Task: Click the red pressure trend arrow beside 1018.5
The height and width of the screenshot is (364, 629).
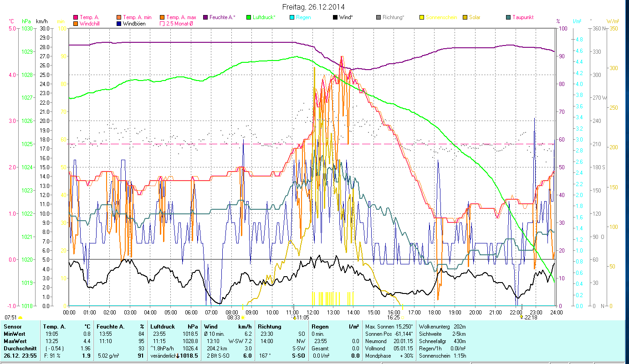Action: [x=177, y=355]
